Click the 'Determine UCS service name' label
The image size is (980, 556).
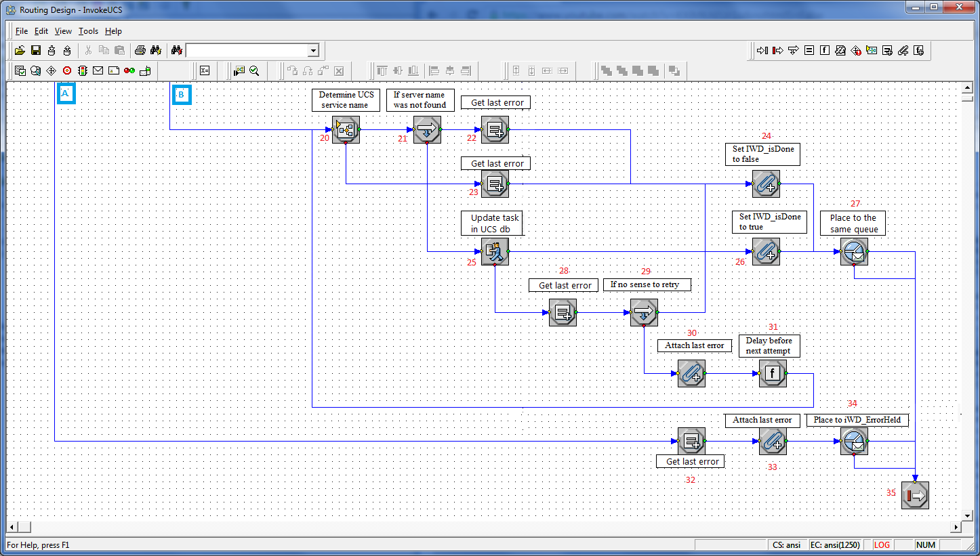(x=346, y=100)
